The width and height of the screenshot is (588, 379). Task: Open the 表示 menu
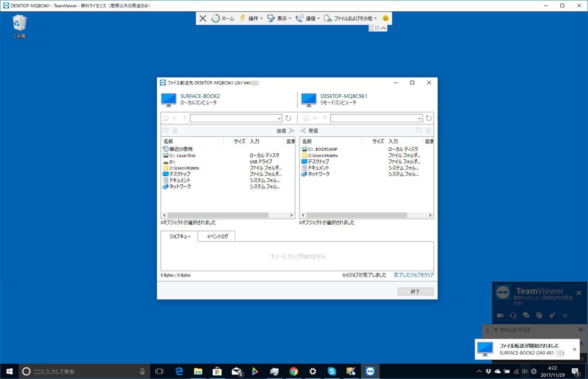click(279, 18)
